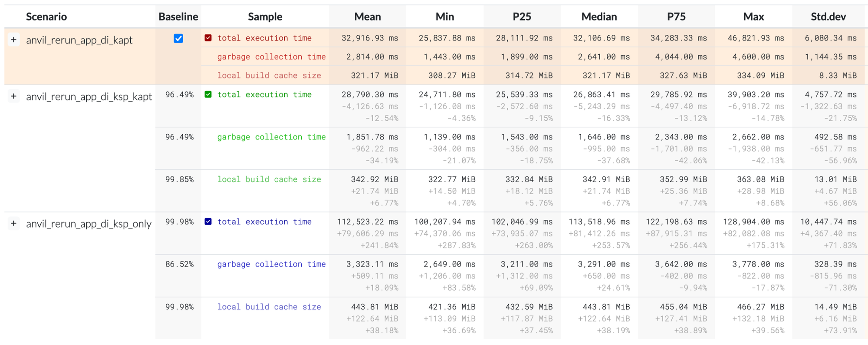
Task: Click the Std.dev column header
Action: click(x=829, y=17)
